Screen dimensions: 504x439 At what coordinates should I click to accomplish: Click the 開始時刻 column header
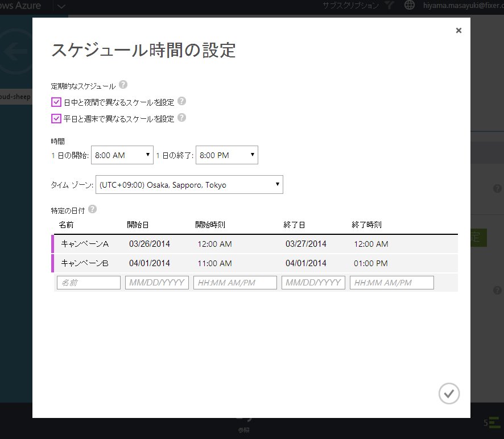tap(210, 225)
